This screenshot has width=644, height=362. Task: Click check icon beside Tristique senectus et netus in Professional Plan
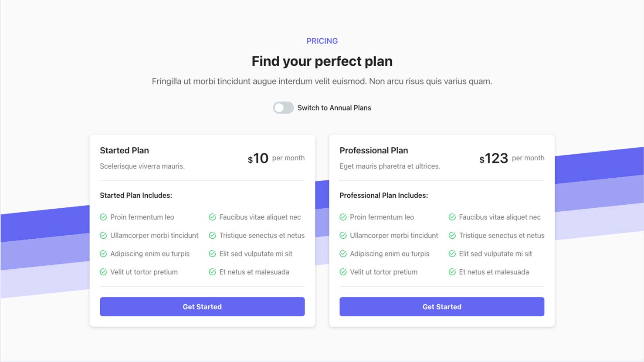452,235
